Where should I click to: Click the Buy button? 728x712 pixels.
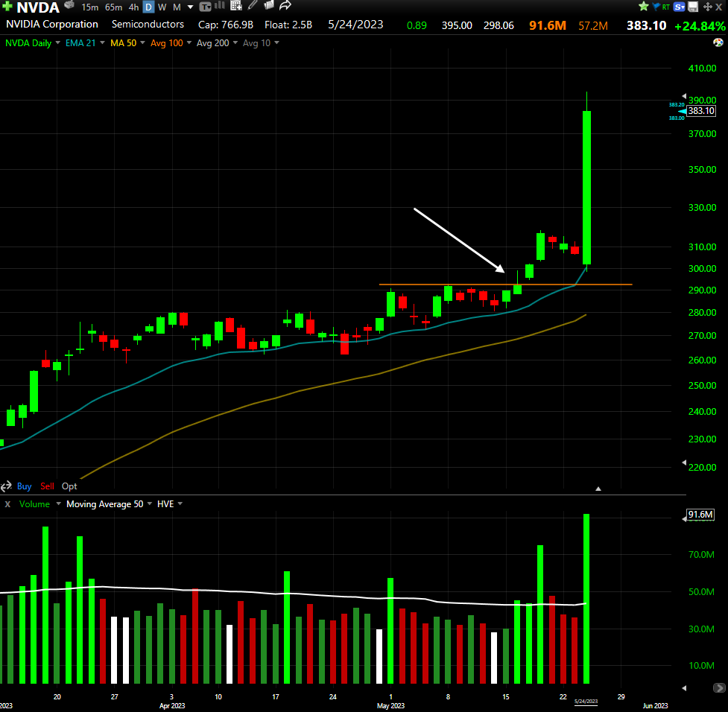pyautogui.click(x=24, y=486)
